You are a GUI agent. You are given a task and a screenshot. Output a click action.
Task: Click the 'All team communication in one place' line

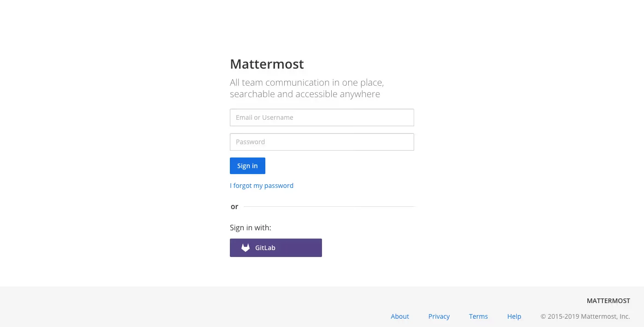(307, 83)
